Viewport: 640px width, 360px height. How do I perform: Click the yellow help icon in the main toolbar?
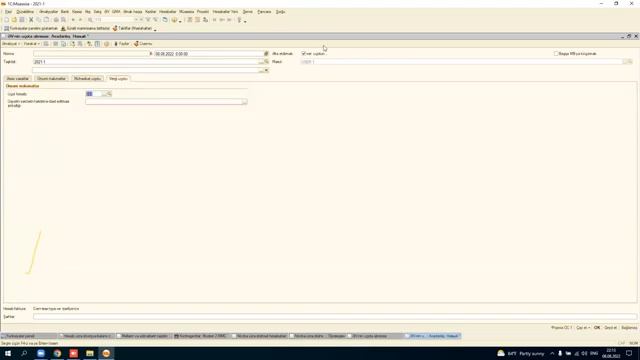tap(174, 20)
